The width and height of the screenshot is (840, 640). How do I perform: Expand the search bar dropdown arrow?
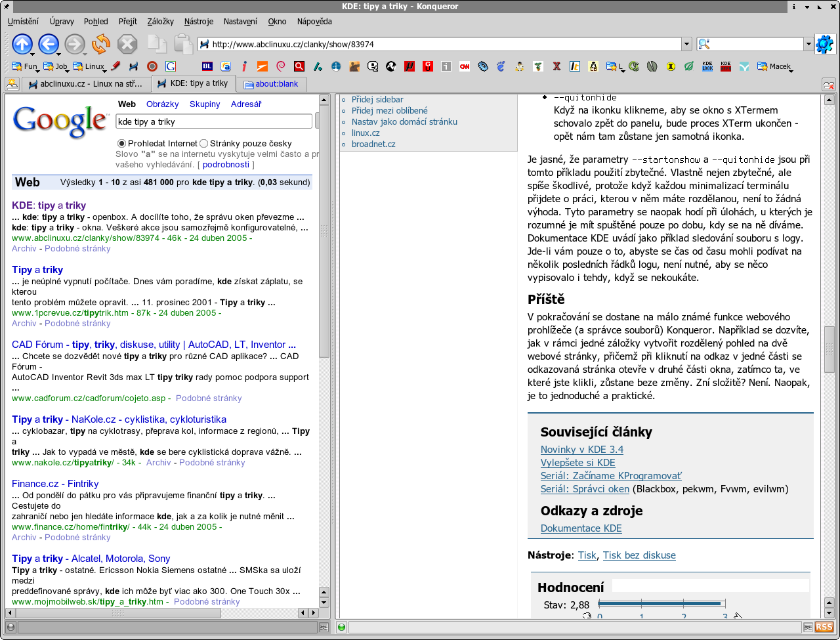808,44
